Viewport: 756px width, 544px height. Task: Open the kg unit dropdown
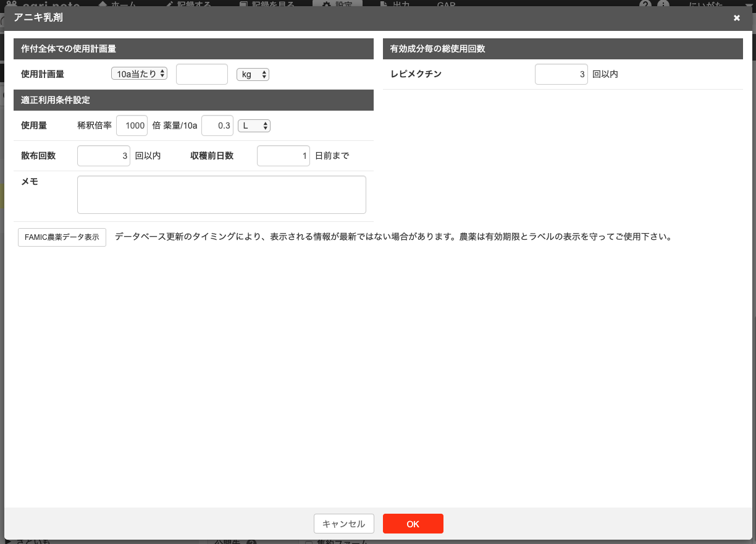253,74
